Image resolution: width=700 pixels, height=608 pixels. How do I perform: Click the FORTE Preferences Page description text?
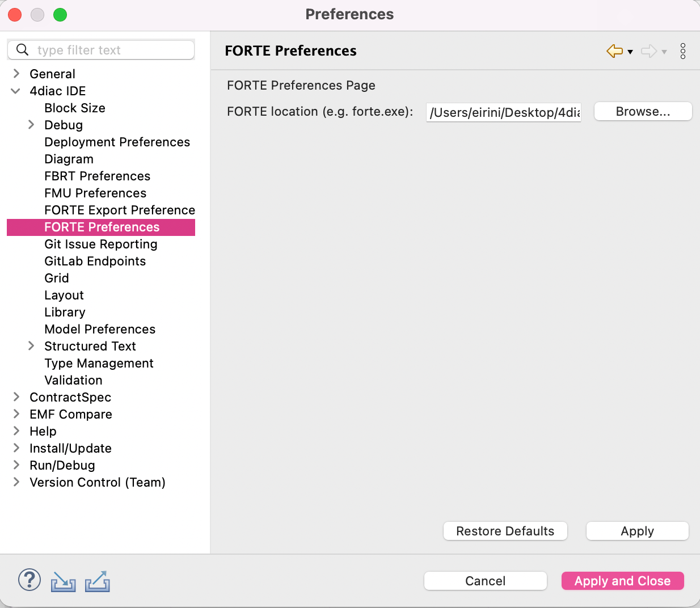301,85
